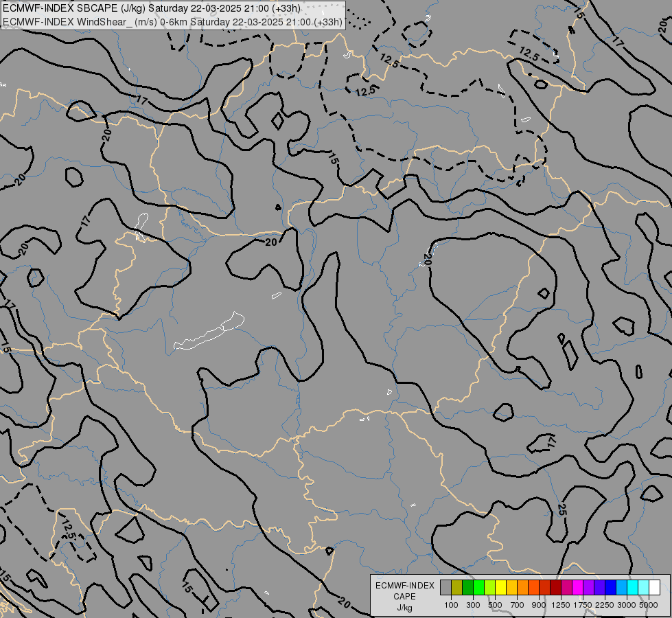
Task: Select the olive swatch in CAPE legend
Action: click(457, 587)
